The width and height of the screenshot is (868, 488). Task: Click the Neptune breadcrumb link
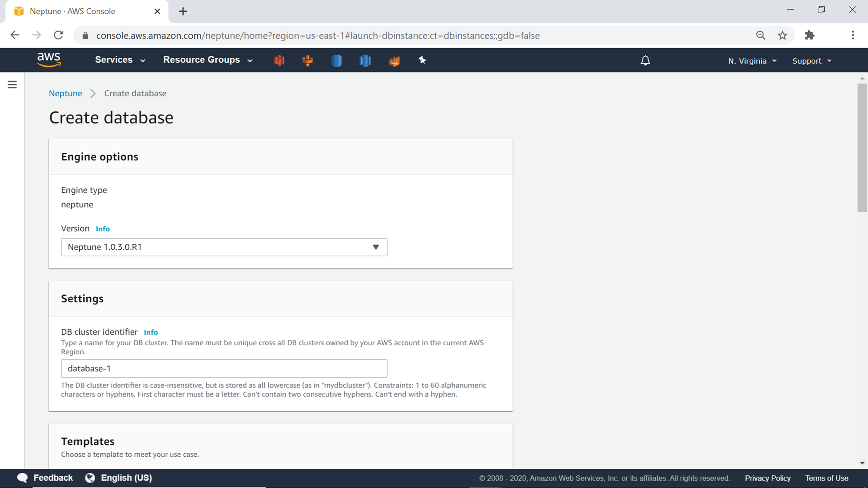point(65,93)
